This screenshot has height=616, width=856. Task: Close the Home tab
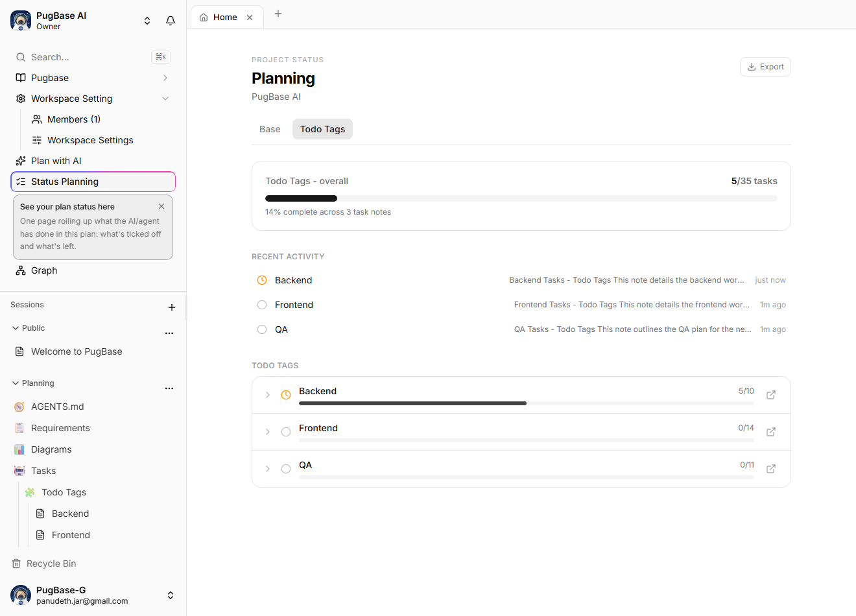pos(250,18)
